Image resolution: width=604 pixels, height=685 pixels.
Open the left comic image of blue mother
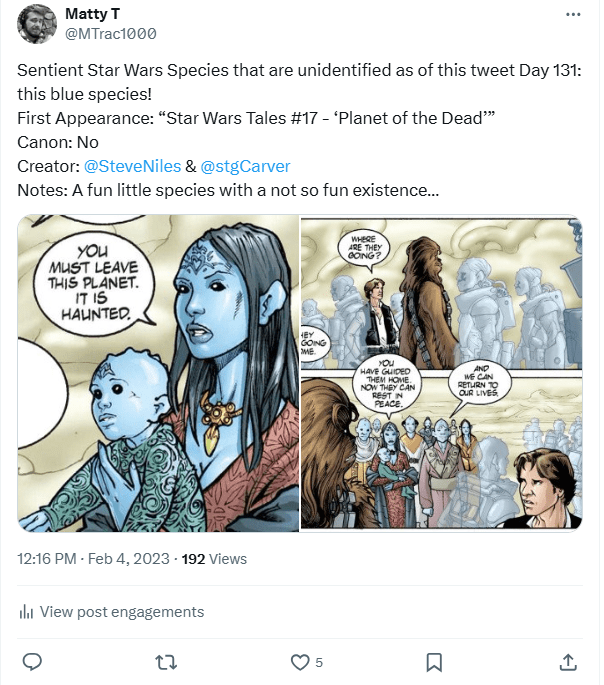point(158,372)
